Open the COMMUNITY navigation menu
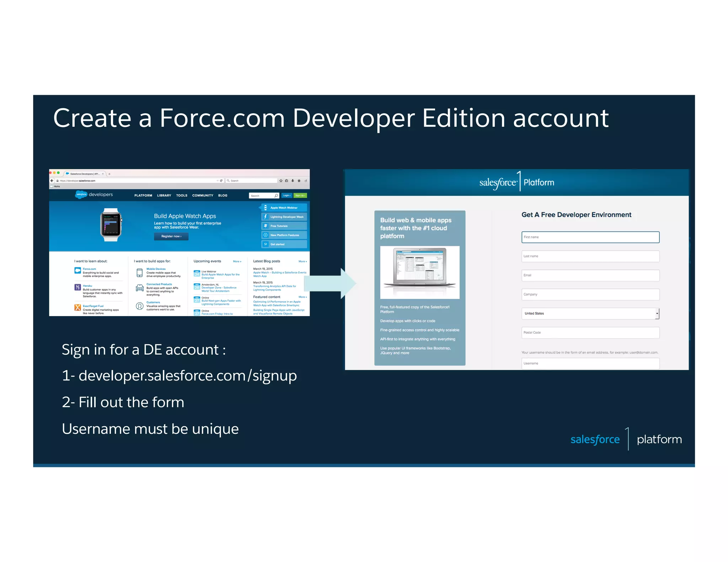728x562 pixels. point(203,195)
